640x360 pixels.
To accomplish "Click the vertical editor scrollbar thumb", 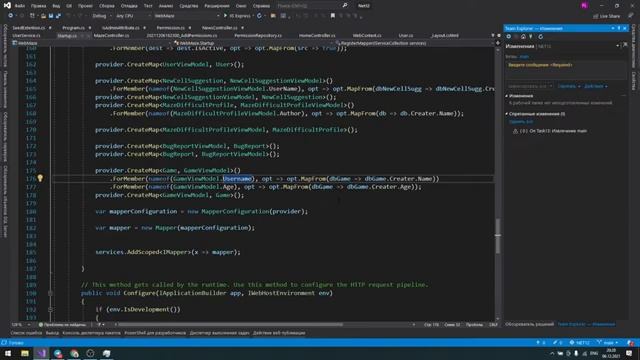I will tap(498, 236).
